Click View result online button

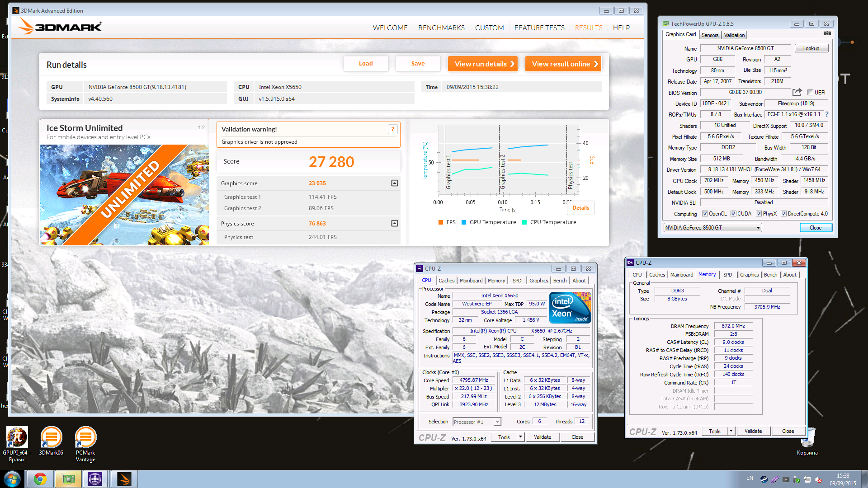(563, 64)
